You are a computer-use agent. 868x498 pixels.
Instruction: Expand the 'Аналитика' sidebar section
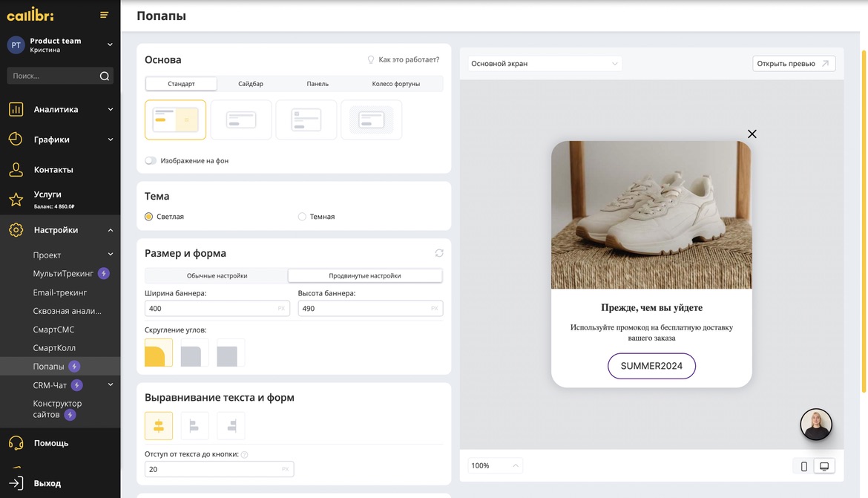[61, 109]
